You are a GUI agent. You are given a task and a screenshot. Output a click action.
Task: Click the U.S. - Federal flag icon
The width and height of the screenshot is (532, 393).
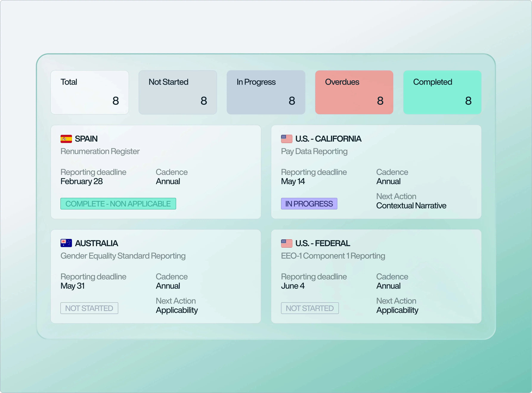(x=286, y=243)
